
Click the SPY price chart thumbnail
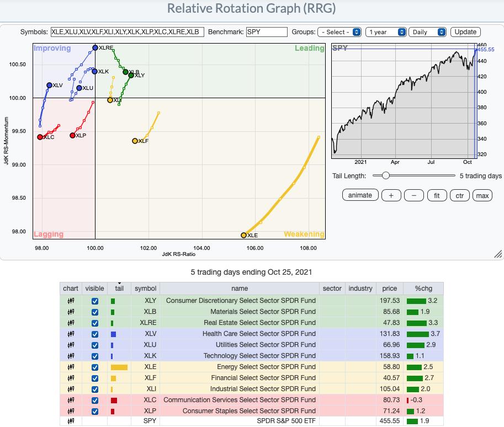coord(404,101)
